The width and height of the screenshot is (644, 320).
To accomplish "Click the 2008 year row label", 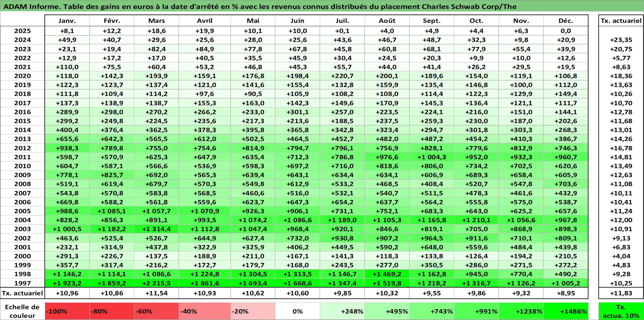I will click(x=23, y=184).
